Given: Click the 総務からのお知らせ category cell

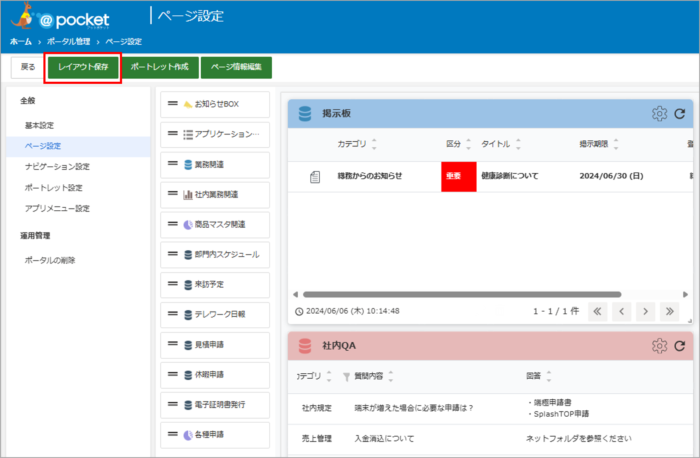Looking at the screenshot, I should coord(370,176).
